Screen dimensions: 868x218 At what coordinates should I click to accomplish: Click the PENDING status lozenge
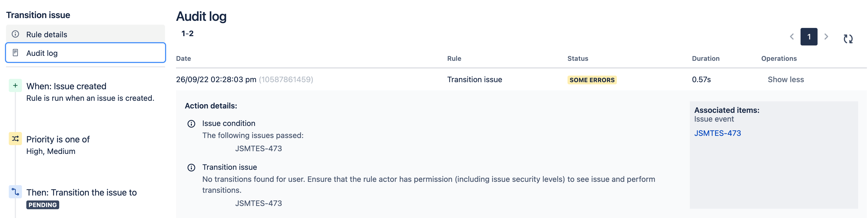click(x=43, y=205)
